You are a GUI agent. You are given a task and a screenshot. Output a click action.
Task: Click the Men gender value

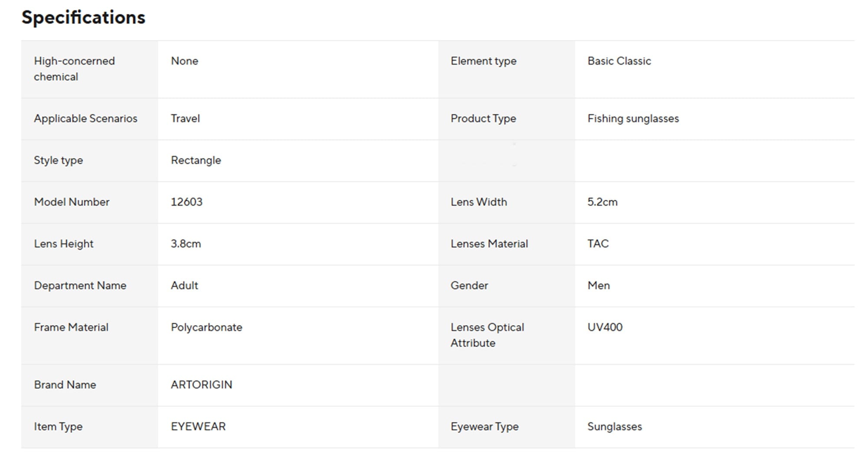tap(598, 285)
